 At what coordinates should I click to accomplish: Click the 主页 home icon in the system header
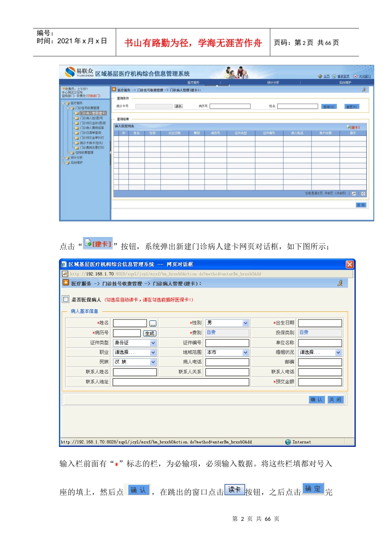[x=320, y=76]
